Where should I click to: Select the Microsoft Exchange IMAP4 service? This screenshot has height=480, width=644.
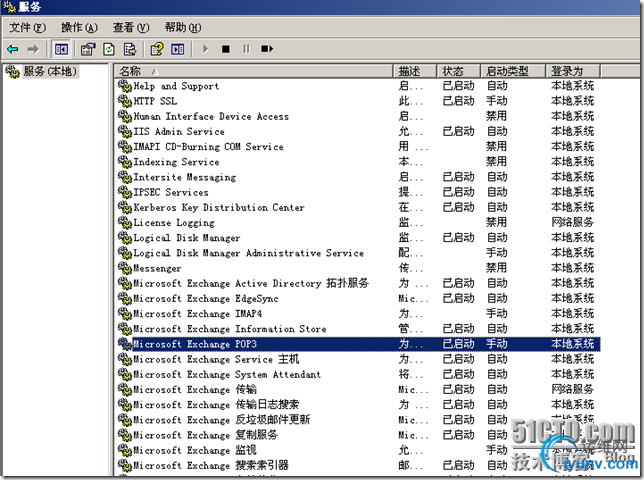pyautogui.click(x=198, y=314)
